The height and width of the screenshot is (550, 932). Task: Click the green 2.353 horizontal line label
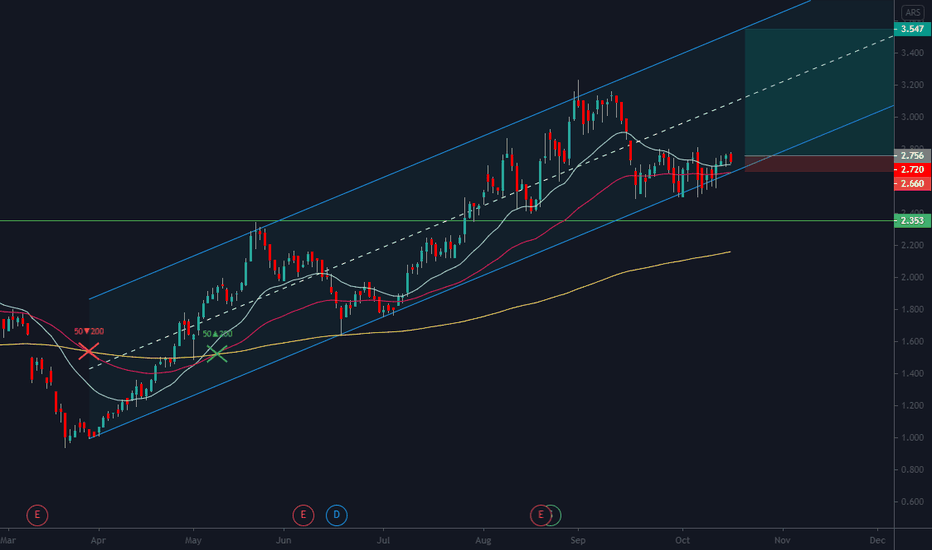[x=912, y=221]
